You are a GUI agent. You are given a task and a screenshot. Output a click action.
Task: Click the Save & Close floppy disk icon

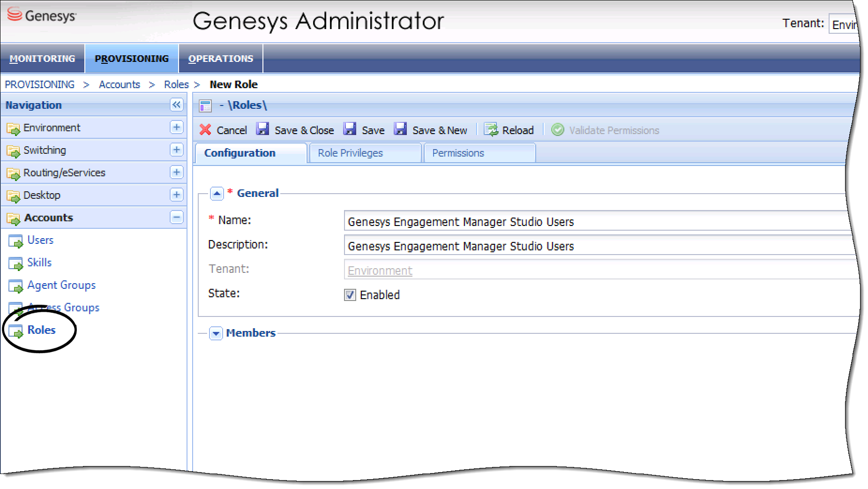pos(262,129)
